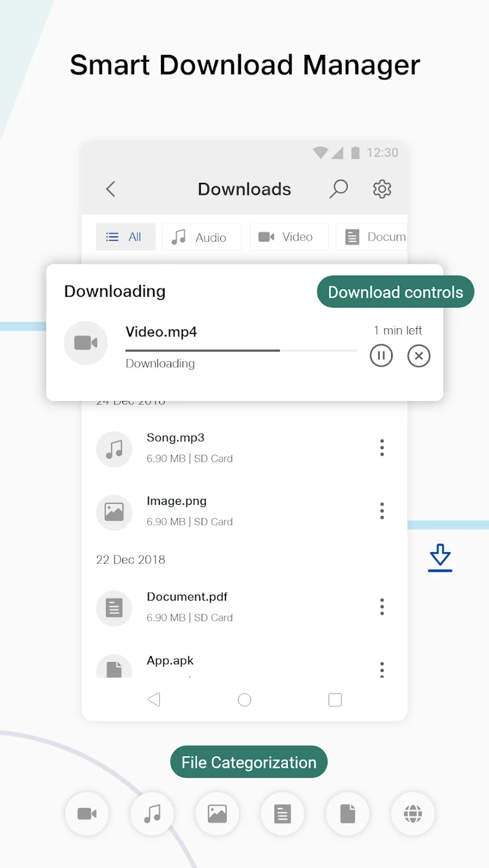The image size is (489, 868).
Task: Select the All filter tab
Action: click(x=126, y=237)
